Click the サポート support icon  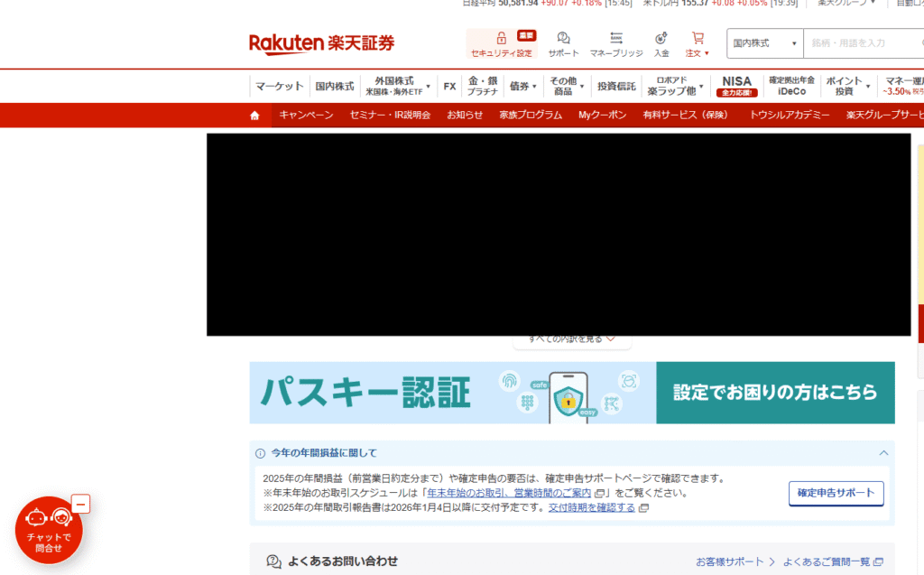pos(563,42)
